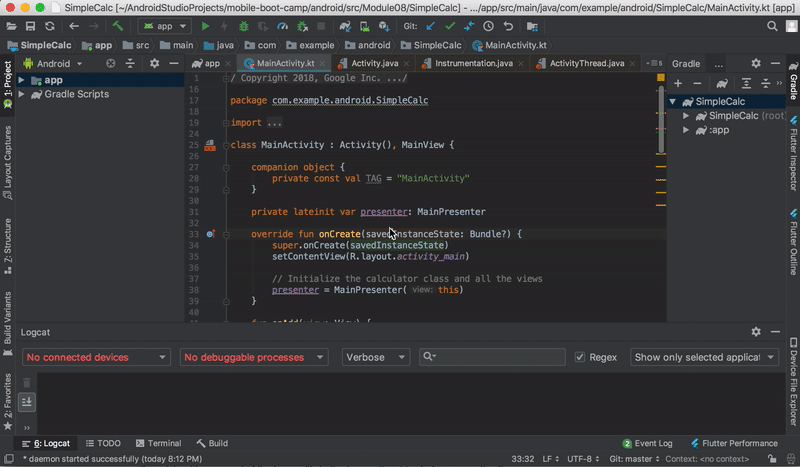800x467 pixels.
Task: Show Git history clock icon
Action: click(x=488, y=26)
